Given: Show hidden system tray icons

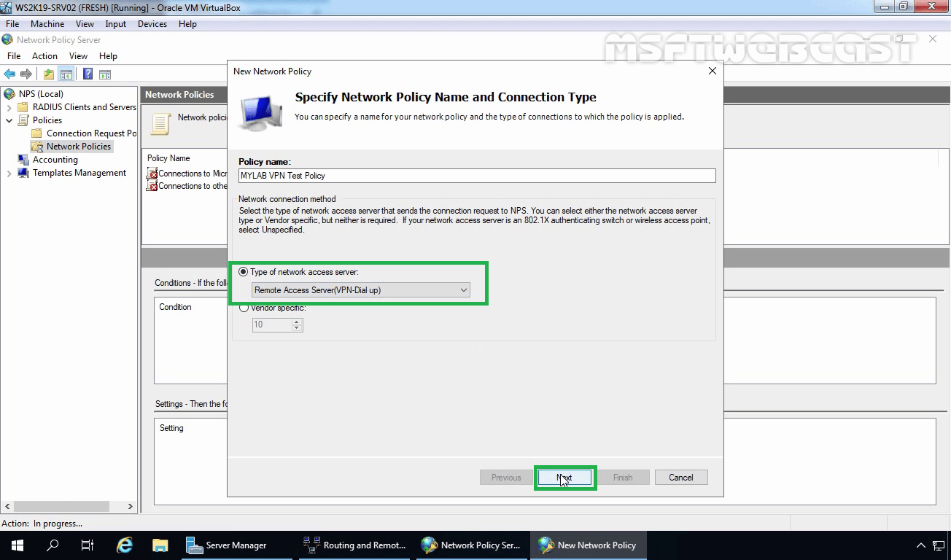Looking at the screenshot, I should (921, 545).
